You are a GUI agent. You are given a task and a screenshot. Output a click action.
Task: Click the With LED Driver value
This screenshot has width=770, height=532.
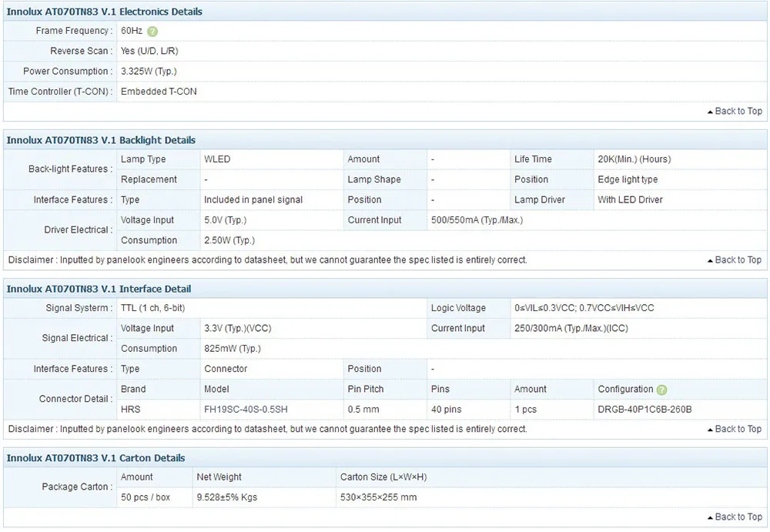click(x=630, y=200)
